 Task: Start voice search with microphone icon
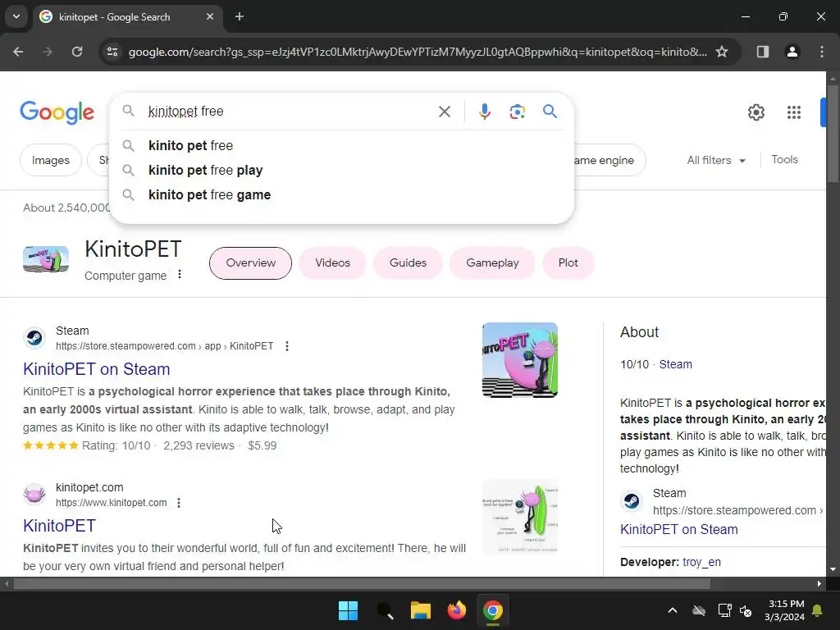pos(484,112)
